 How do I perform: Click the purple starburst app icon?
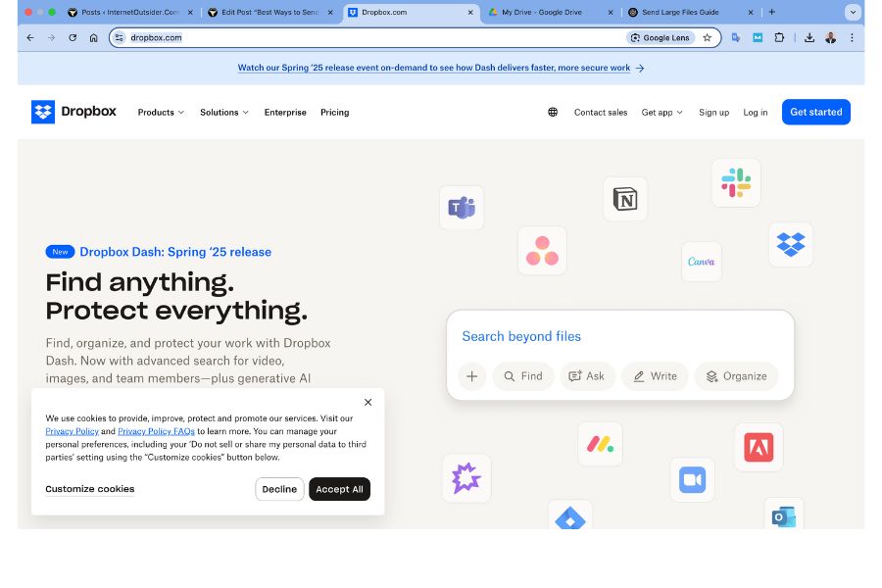pyautogui.click(x=466, y=478)
